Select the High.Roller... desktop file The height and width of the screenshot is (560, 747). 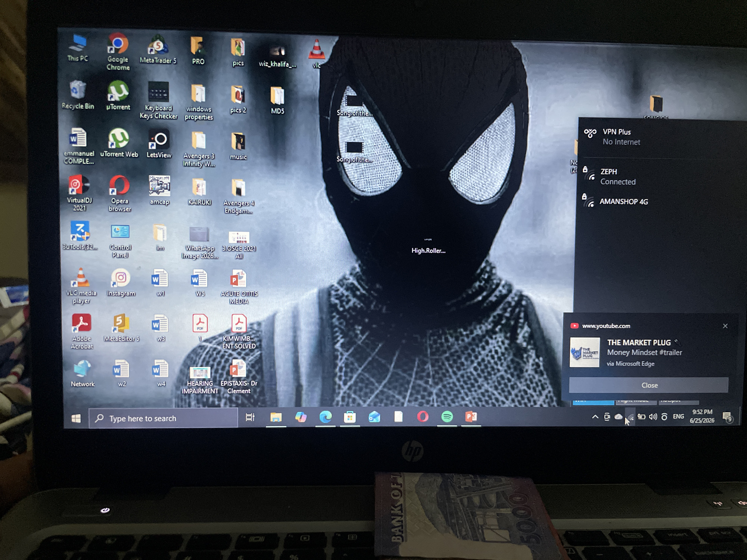pos(428,246)
